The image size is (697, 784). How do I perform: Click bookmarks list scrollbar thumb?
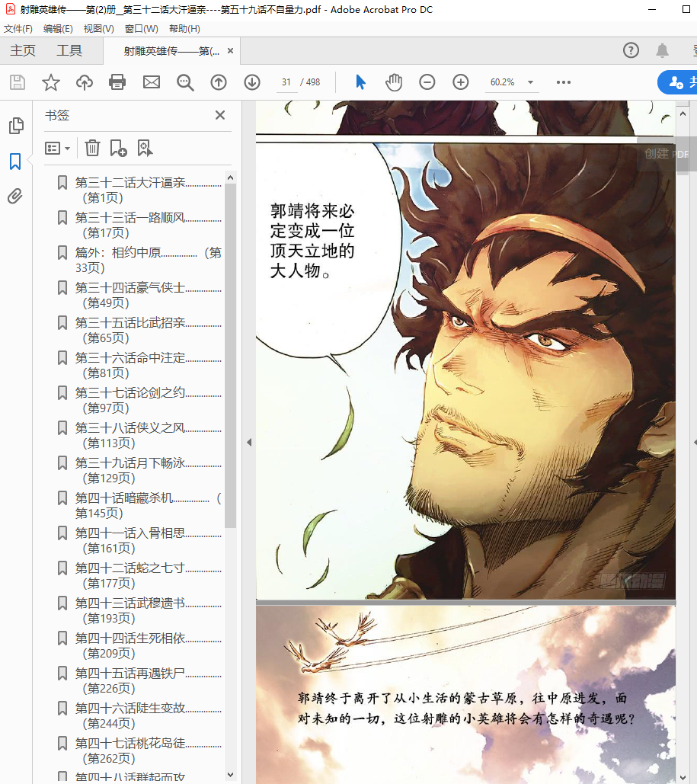point(231,356)
